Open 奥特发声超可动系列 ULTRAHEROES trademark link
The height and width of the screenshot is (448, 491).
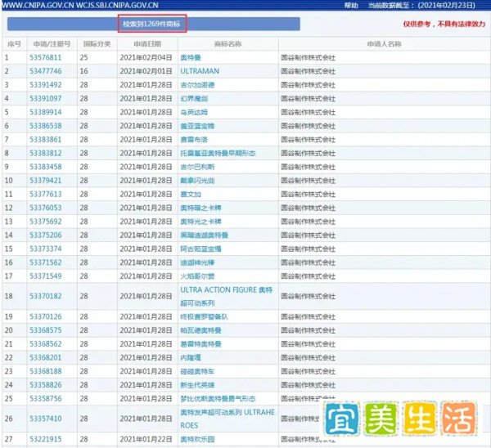coord(227,419)
